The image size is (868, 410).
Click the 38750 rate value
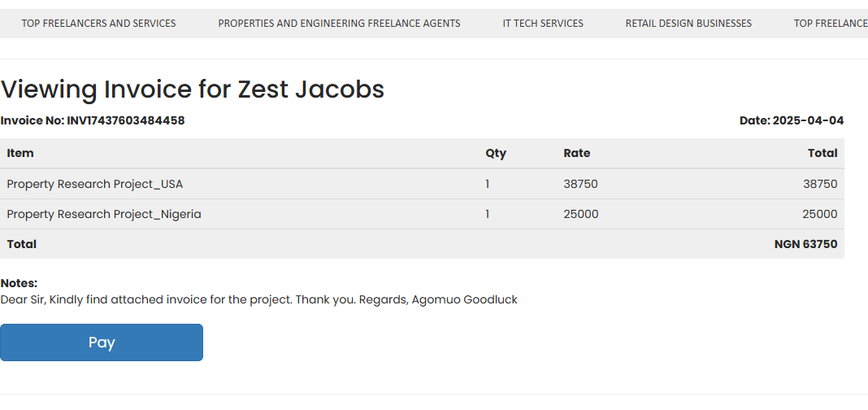[x=580, y=184]
